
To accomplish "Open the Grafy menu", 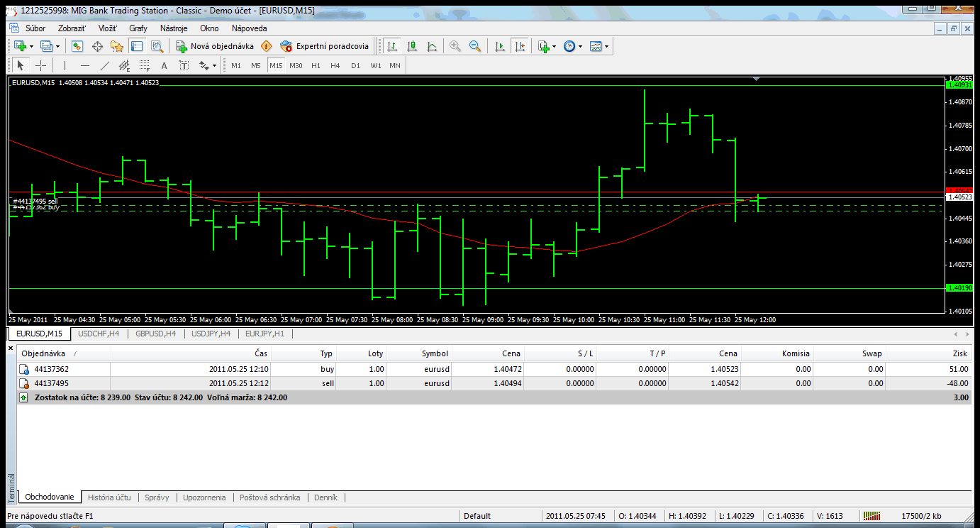I will coord(138,28).
